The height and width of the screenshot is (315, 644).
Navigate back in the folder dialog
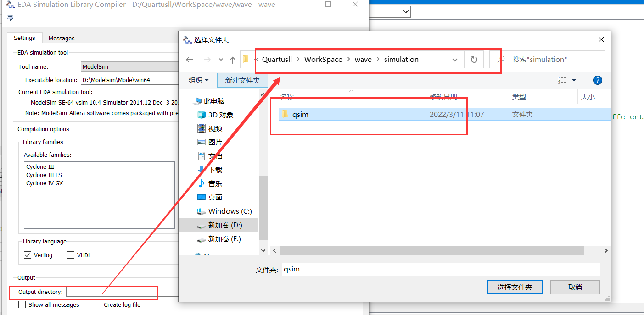(x=190, y=59)
